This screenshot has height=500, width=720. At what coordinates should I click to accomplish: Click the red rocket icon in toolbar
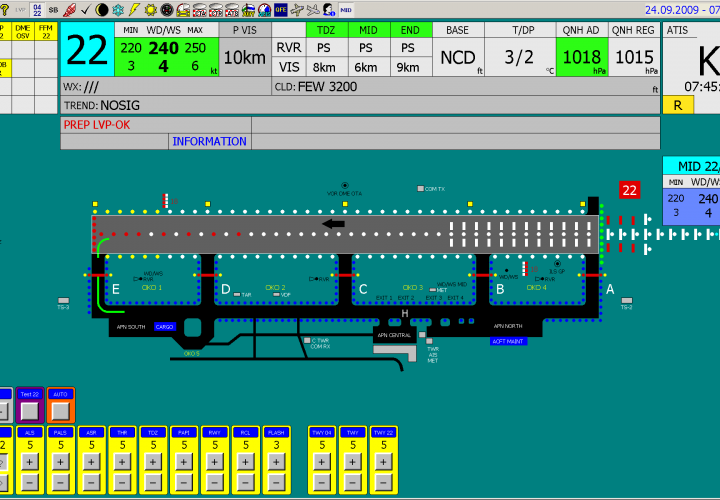click(x=69, y=9)
